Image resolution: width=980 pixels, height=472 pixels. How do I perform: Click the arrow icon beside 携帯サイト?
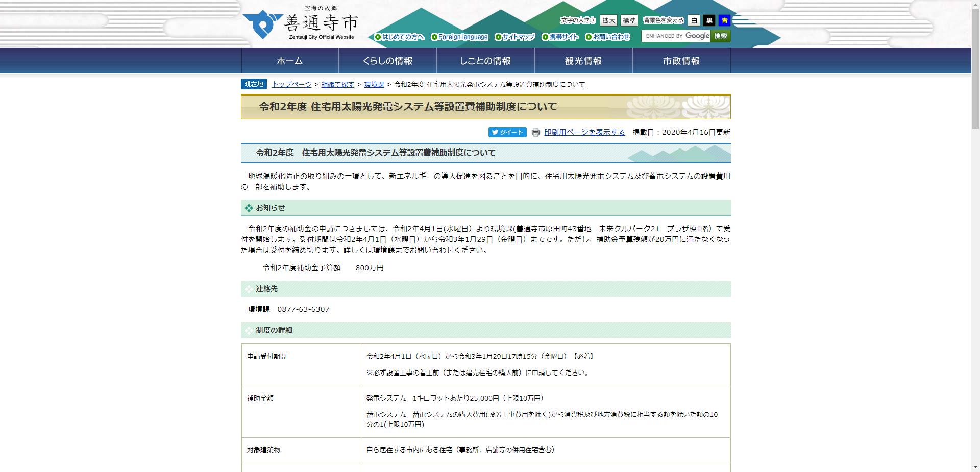pyautogui.click(x=546, y=37)
